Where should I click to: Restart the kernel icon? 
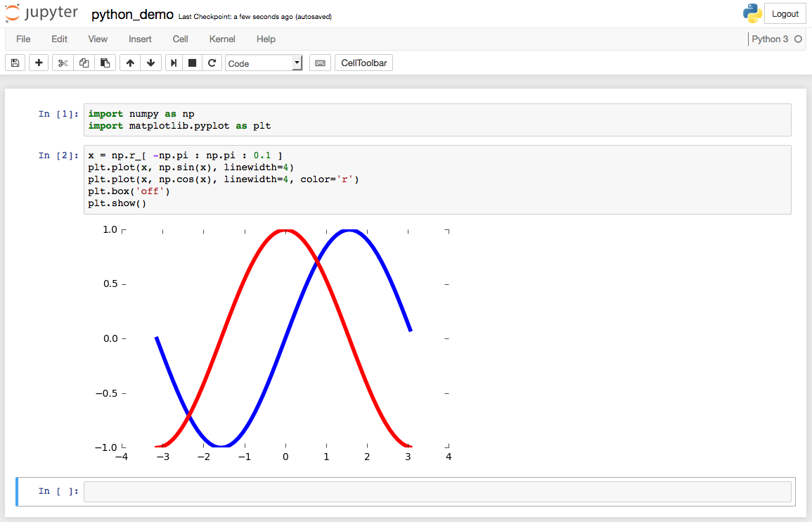tap(212, 63)
